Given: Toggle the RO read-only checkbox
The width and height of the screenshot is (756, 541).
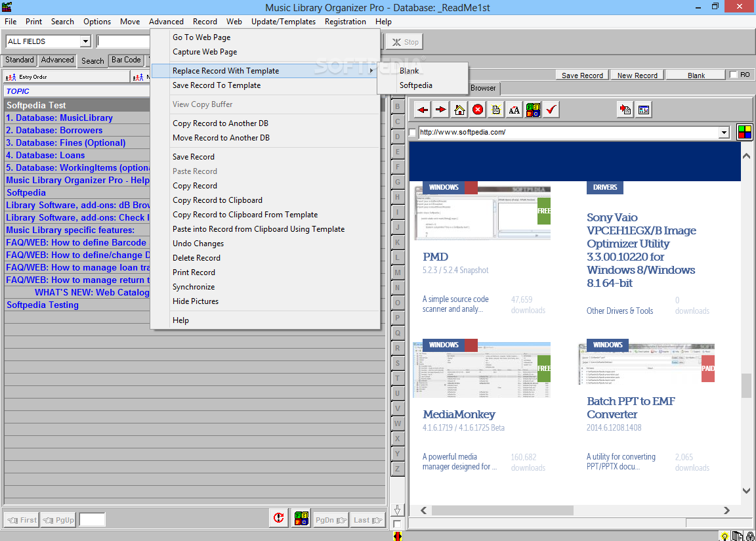Looking at the screenshot, I should [x=733, y=75].
